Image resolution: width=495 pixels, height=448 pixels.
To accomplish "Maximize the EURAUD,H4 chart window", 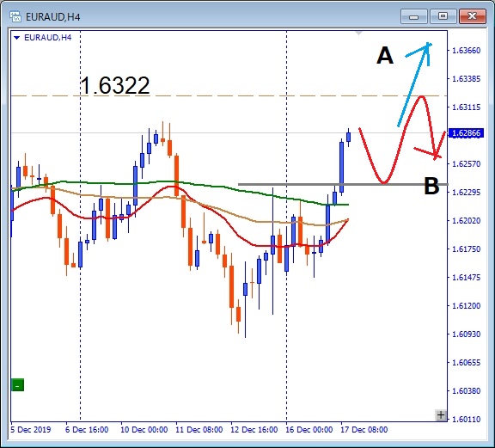I will coord(443,16).
